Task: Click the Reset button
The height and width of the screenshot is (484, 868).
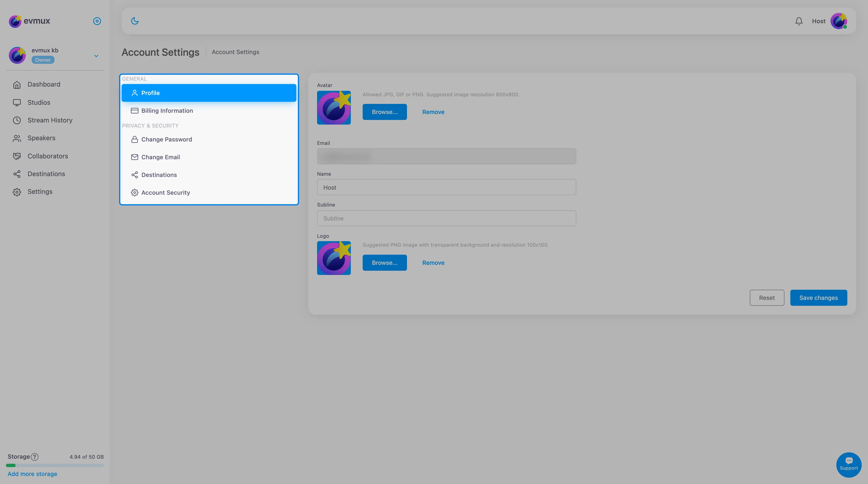Action: 767,298
